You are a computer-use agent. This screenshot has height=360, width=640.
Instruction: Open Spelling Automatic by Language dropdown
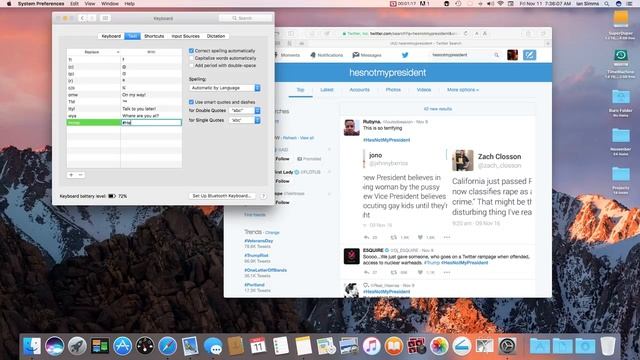(225, 88)
